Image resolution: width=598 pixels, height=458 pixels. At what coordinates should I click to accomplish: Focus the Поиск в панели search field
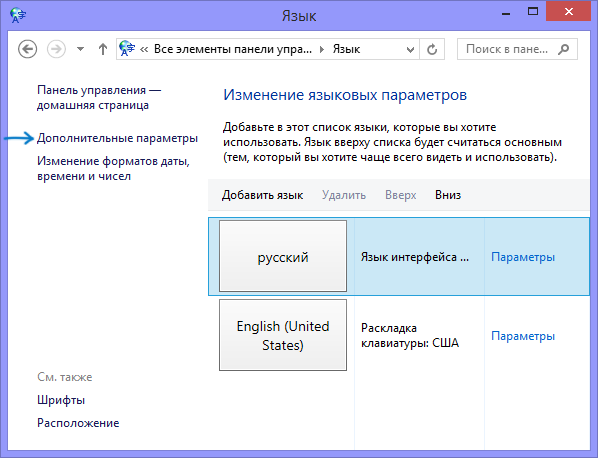(x=517, y=49)
